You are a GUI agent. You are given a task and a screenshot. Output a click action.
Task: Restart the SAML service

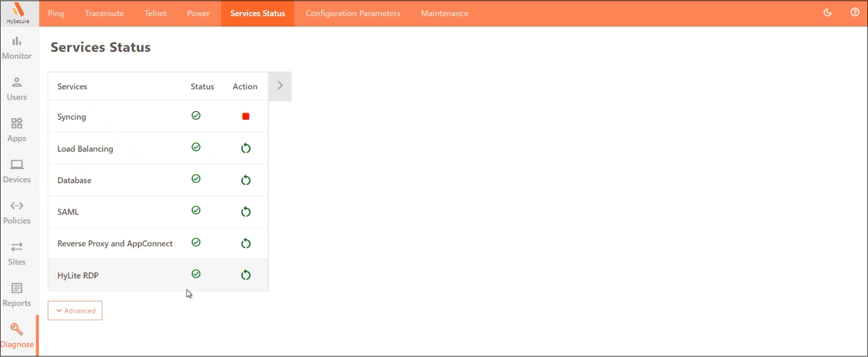point(245,212)
